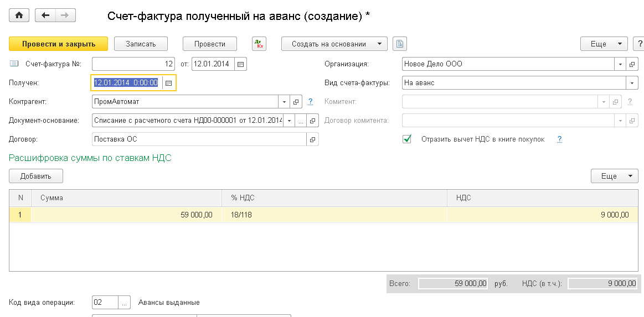
Task: Click the Добавить button
Action: [36, 176]
